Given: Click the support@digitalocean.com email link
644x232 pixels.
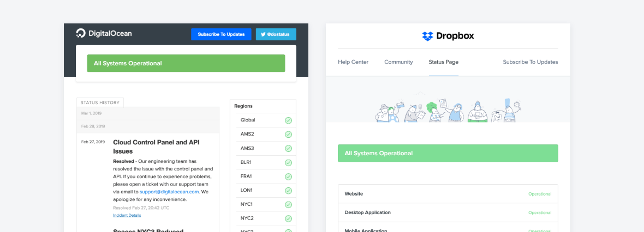Looking at the screenshot, I should pos(169,192).
